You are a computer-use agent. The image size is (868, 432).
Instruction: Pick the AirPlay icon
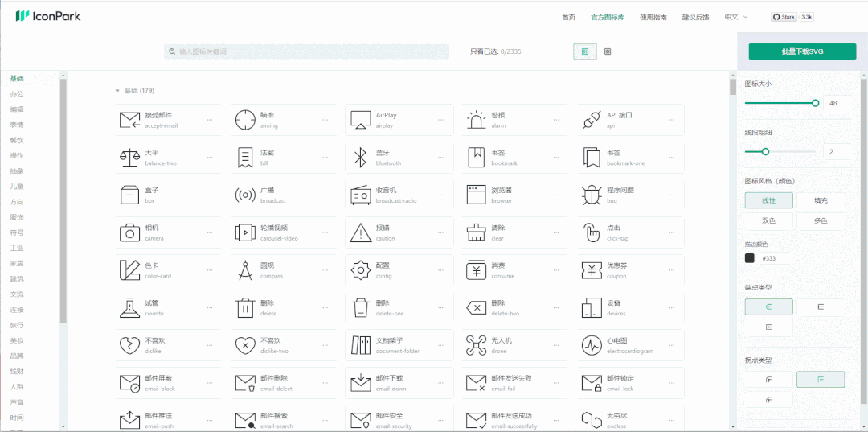coord(360,120)
